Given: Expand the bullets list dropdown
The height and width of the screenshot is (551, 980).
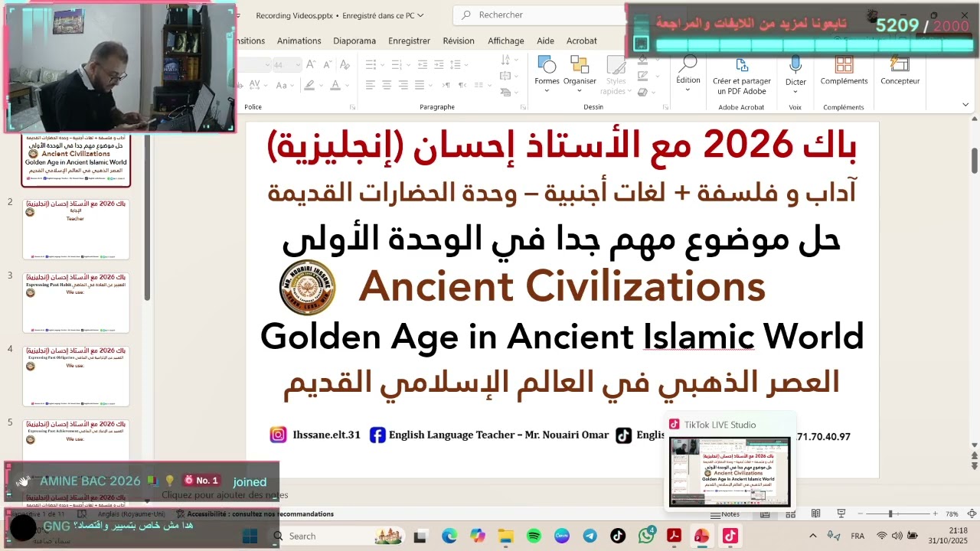Looking at the screenshot, I should [382, 64].
